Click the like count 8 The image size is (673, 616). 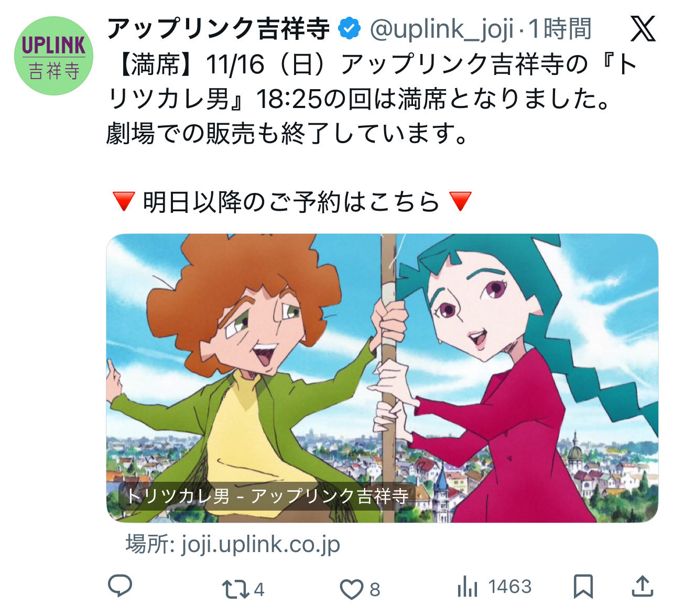[x=375, y=589]
